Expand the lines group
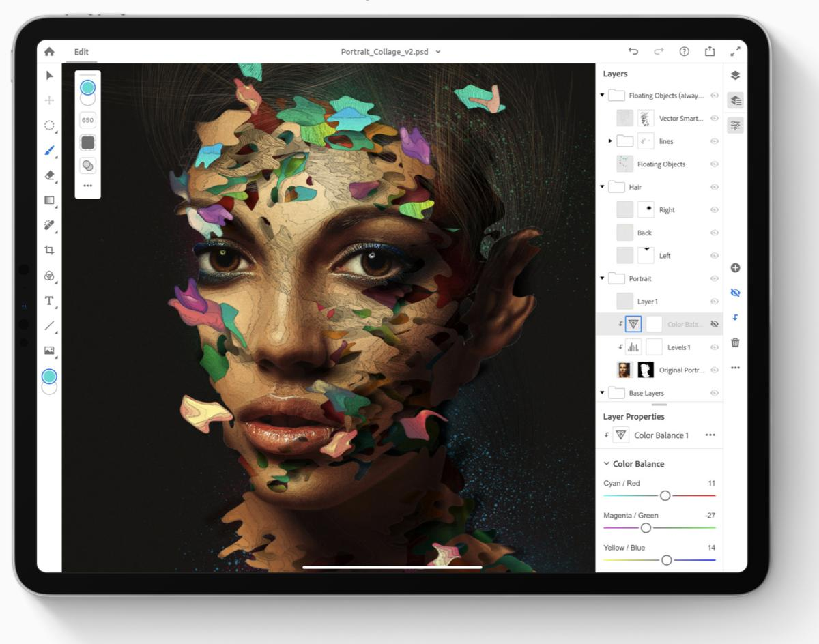Image resolution: width=819 pixels, height=644 pixels. [611, 141]
